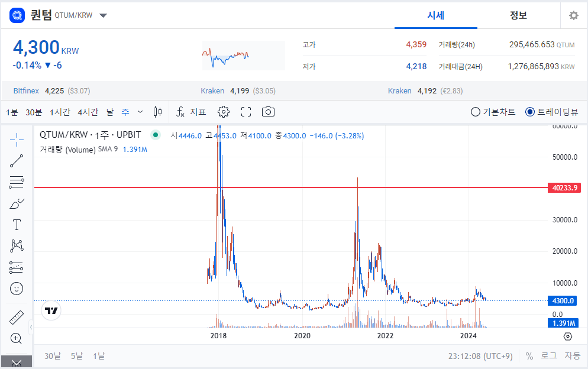Click the magnet tool at toolbar bottom
The image size is (588, 369).
(17, 362)
